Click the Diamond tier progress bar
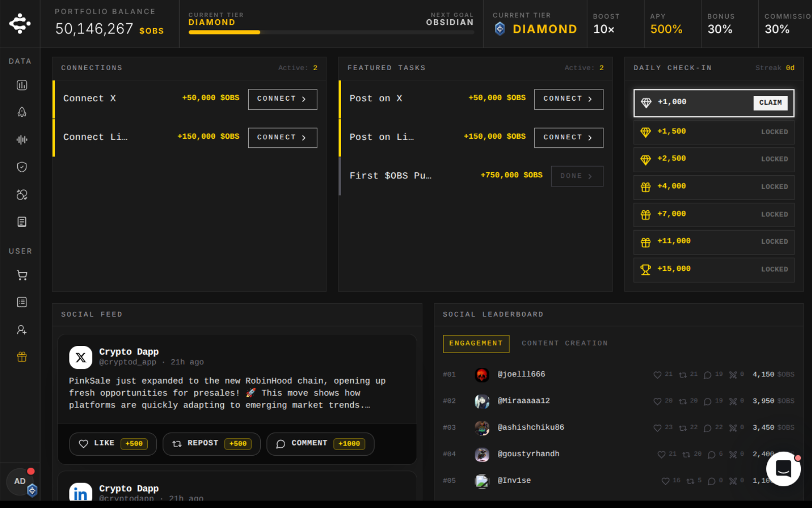 coord(331,33)
